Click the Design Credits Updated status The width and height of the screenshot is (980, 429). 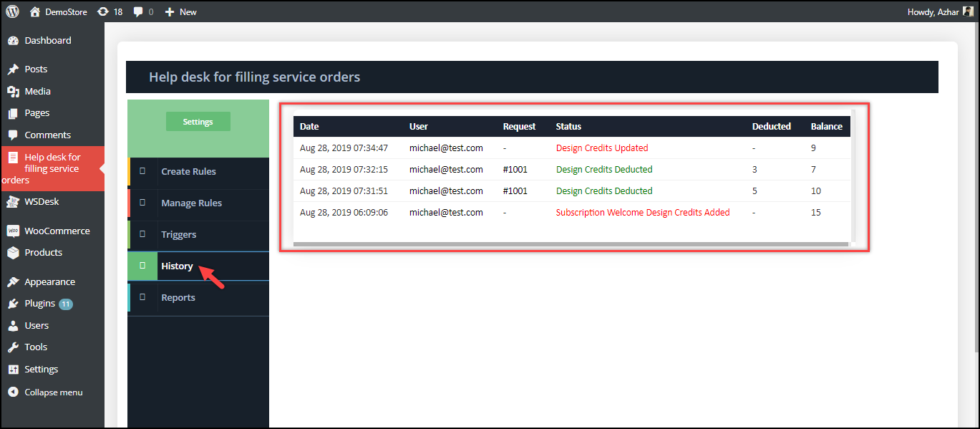602,148
